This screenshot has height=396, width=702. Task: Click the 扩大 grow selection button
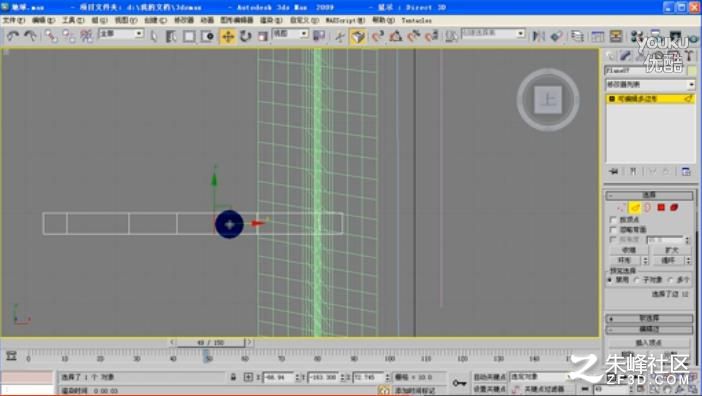tap(672, 250)
